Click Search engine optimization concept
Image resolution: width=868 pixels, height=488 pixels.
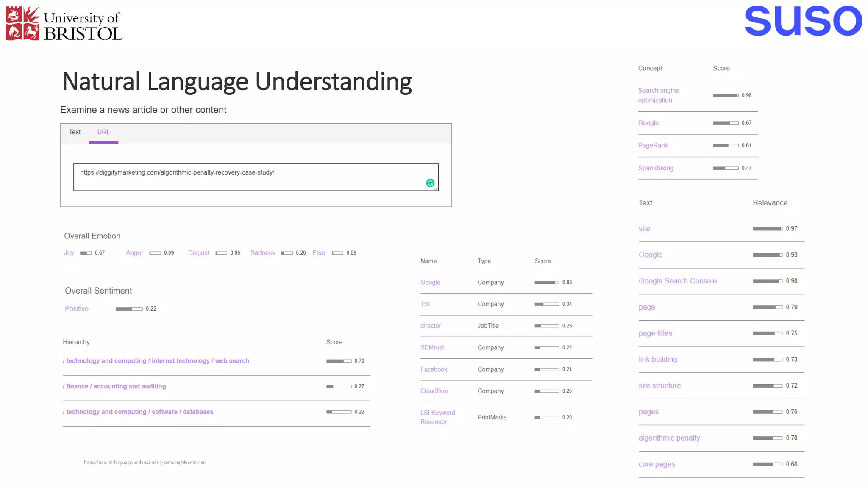click(659, 95)
